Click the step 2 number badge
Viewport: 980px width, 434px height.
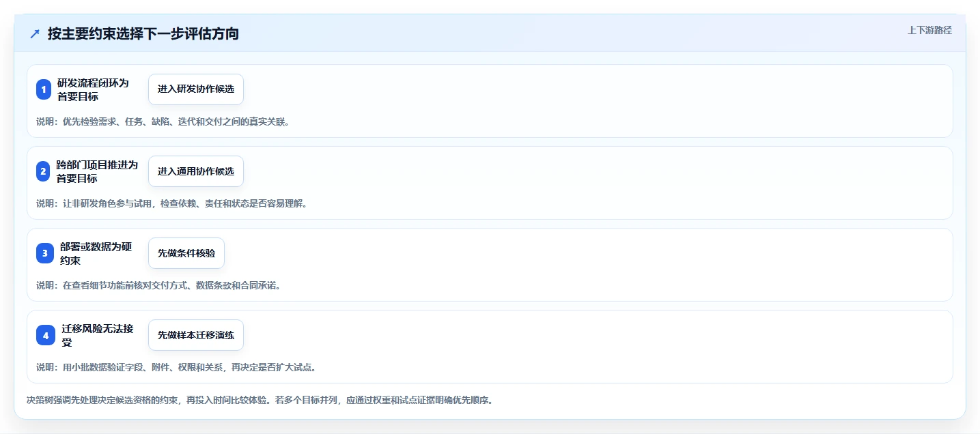tap(44, 171)
